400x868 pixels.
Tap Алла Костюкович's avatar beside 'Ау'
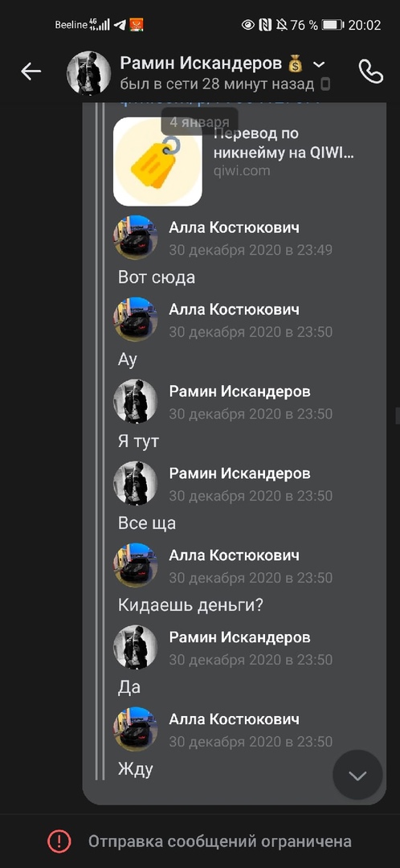tap(136, 319)
